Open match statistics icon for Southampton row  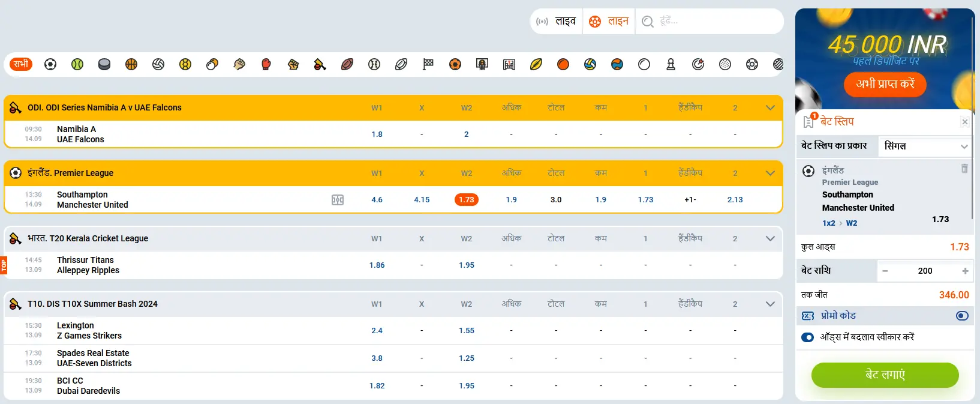tap(338, 200)
